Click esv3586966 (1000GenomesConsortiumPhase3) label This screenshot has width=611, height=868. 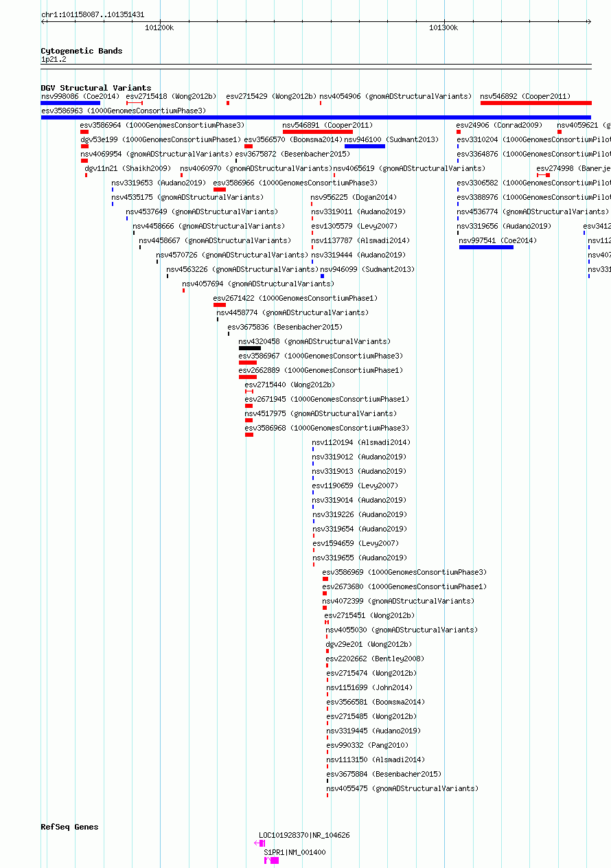(x=295, y=183)
